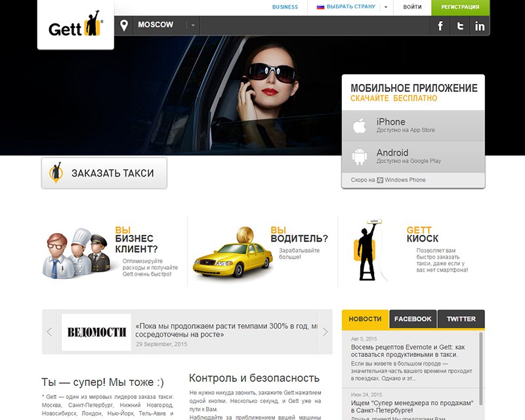525x420 pixels.
Task: Click the Russian flag icon
Action: point(320,7)
